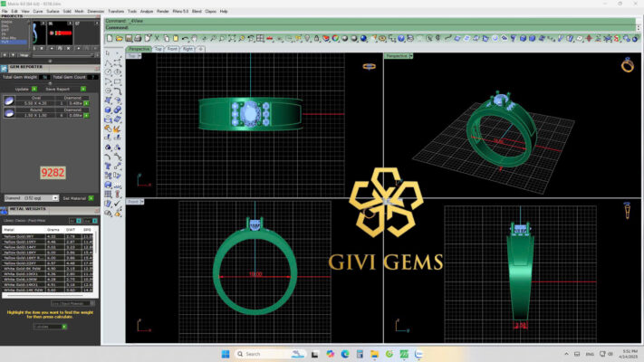Open the Front viewport title dropdown
The width and height of the screenshot is (644, 362).
point(142,202)
